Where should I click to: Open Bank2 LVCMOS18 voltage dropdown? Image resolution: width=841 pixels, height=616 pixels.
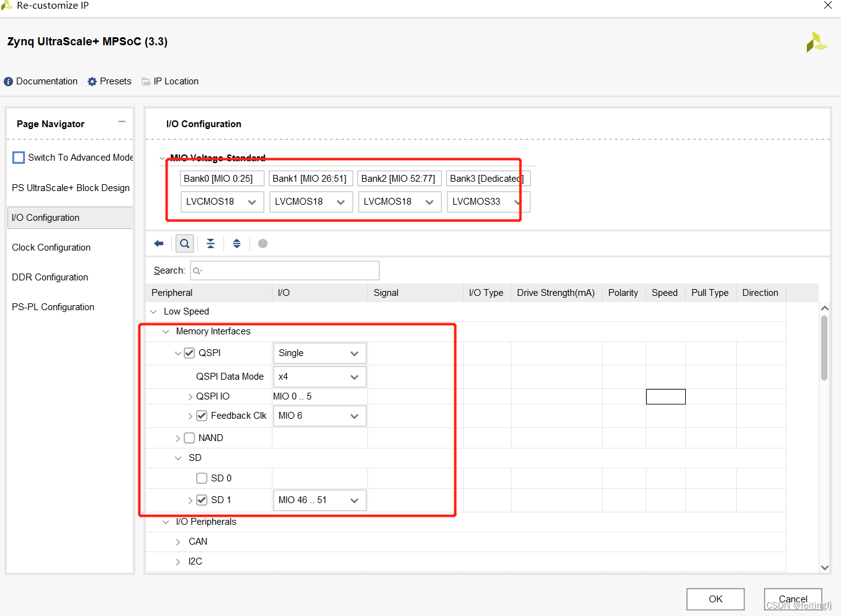pyautogui.click(x=400, y=202)
